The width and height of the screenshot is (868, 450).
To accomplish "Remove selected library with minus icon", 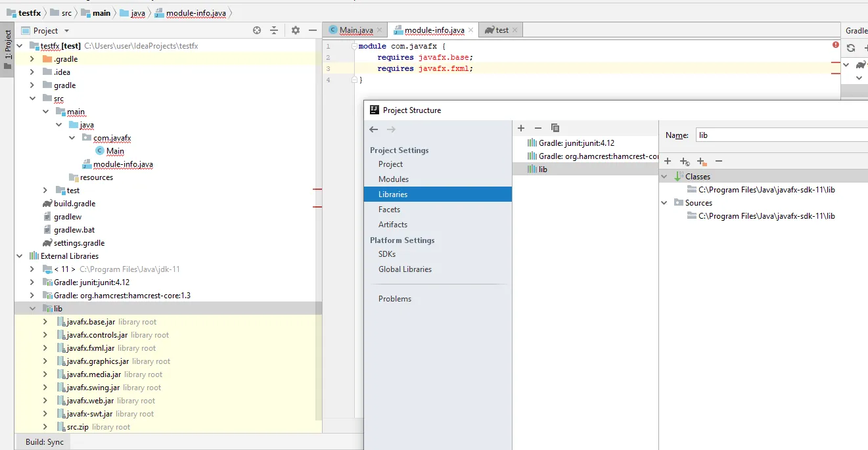I will click(538, 128).
